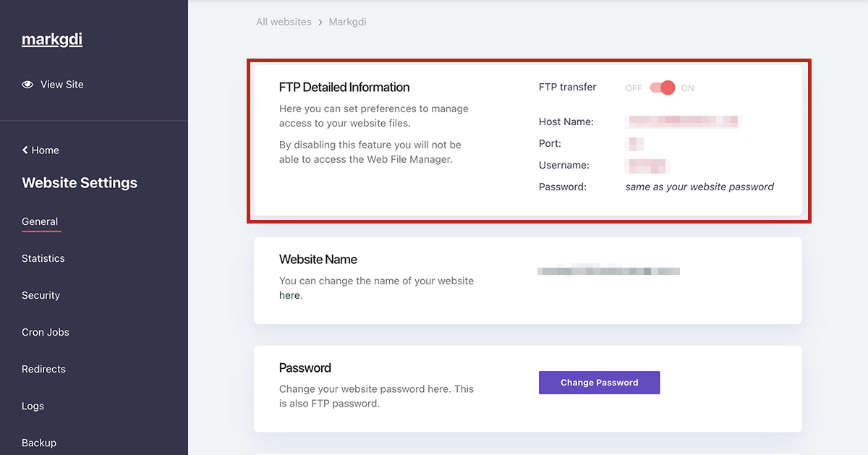Open the Statistics section
868x455 pixels.
[43, 259]
